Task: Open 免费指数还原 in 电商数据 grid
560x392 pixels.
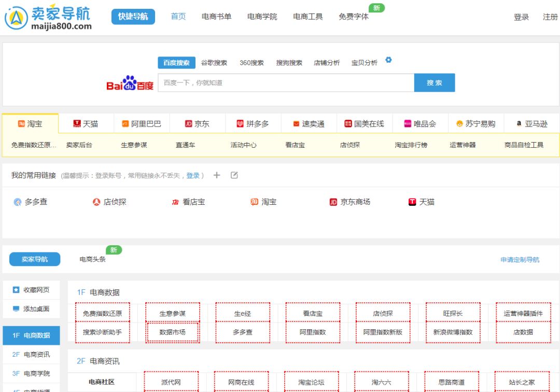Action: tap(103, 313)
